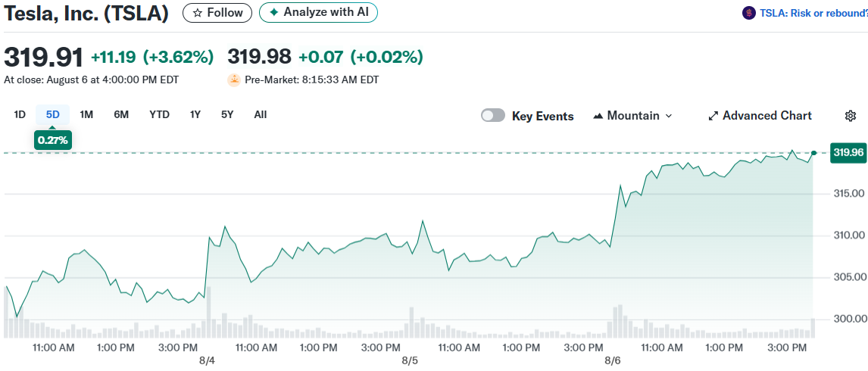The height and width of the screenshot is (371, 868).
Task: Open Advanced Chart view
Action: (x=760, y=116)
